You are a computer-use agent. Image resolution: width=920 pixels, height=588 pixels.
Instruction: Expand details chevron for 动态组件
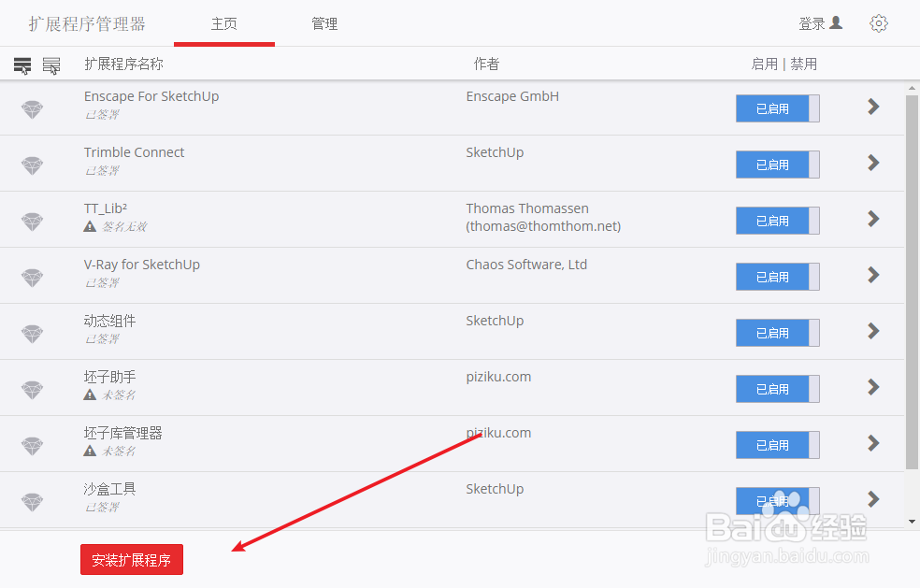(x=873, y=331)
